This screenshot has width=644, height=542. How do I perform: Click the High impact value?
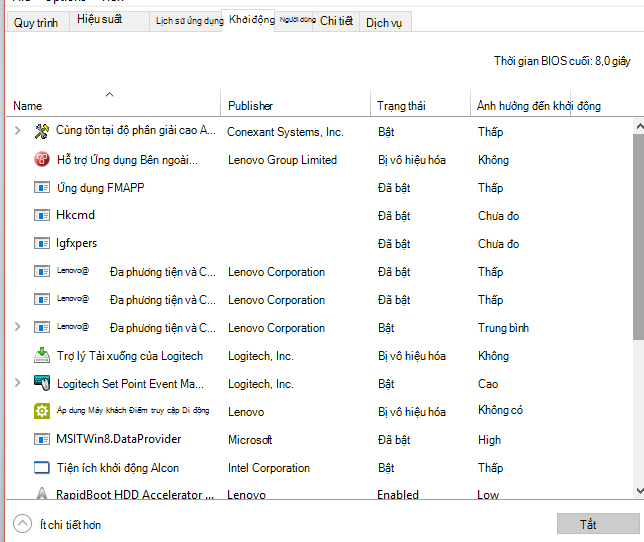pyautogui.click(x=490, y=440)
